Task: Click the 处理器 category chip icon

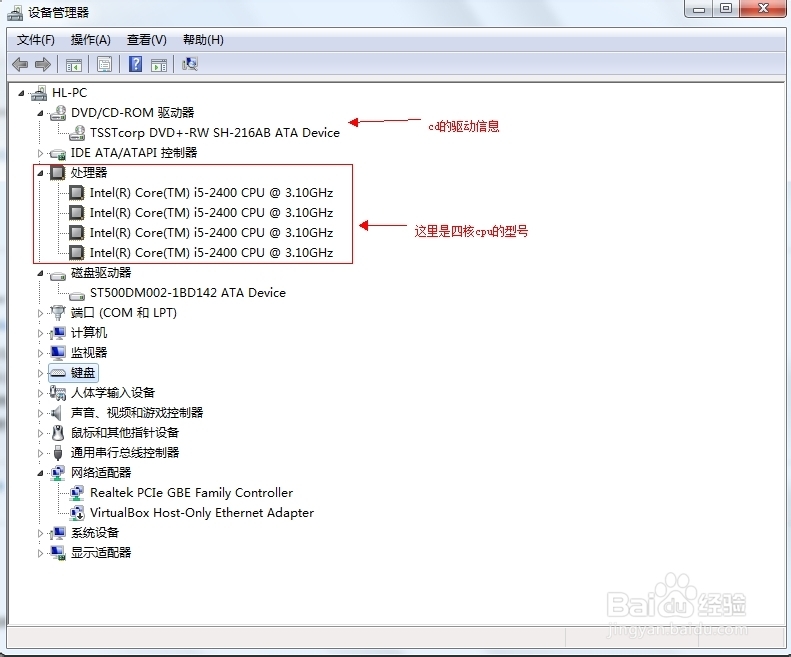Action: [x=58, y=173]
